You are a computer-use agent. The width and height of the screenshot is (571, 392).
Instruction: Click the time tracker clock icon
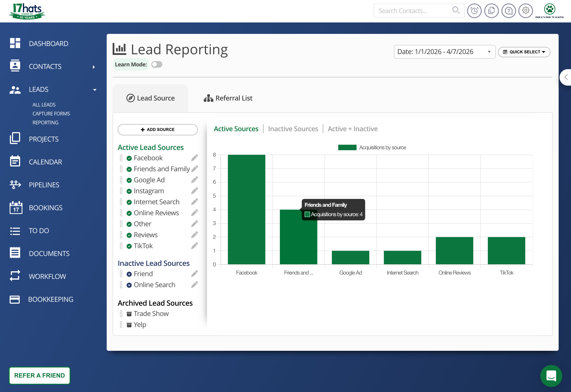474,11
